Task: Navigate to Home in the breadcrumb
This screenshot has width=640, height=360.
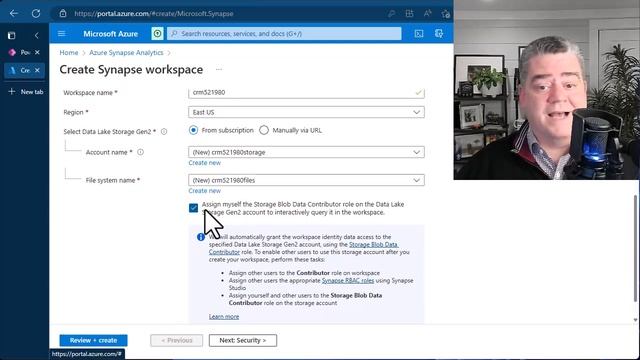Action: coord(69,53)
